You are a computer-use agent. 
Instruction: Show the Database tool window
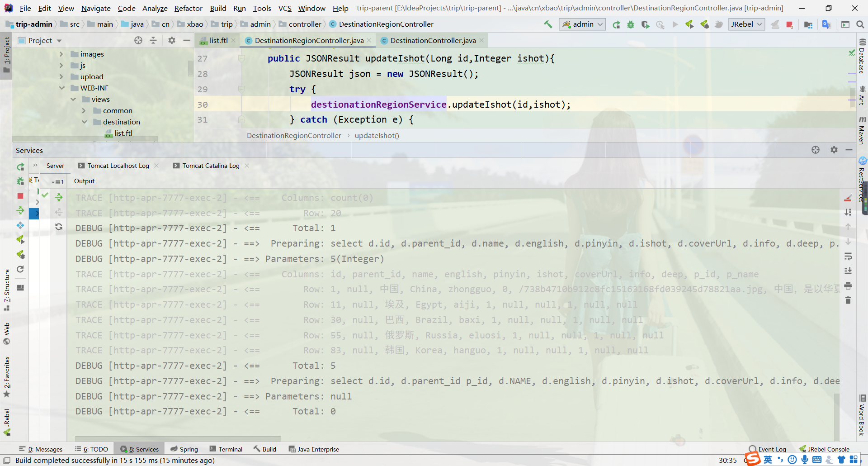(x=863, y=59)
